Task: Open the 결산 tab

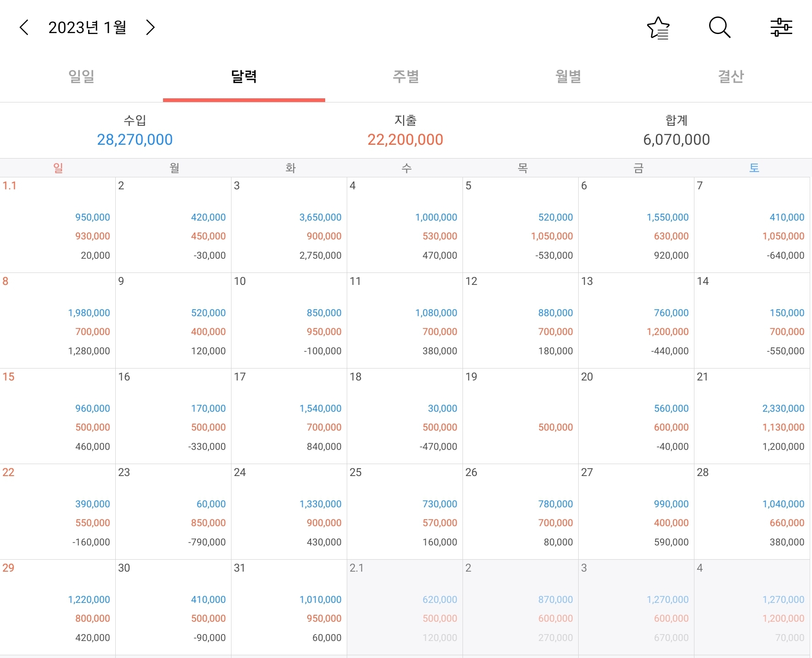Action: click(731, 76)
